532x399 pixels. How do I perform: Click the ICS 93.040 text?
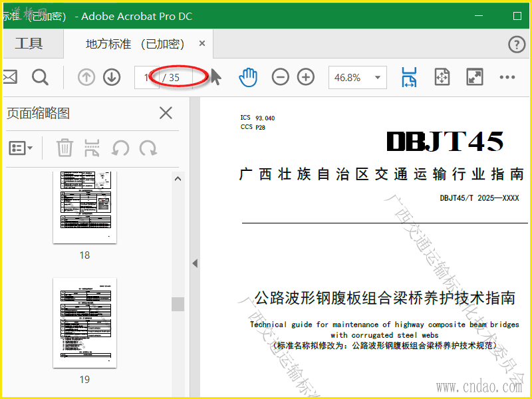click(x=257, y=118)
